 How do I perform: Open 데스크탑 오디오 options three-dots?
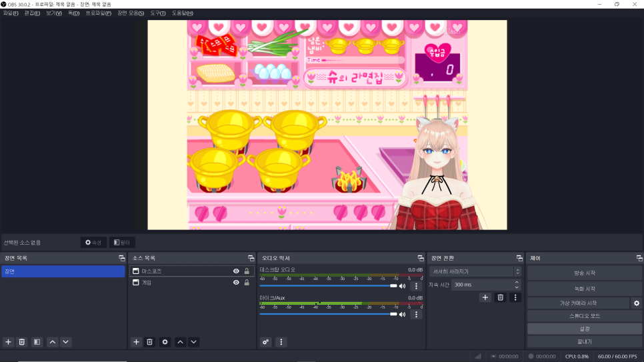point(416,286)
